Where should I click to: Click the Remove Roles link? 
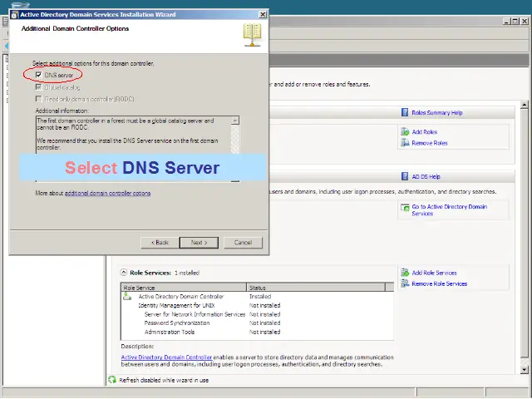click(430, 143)
